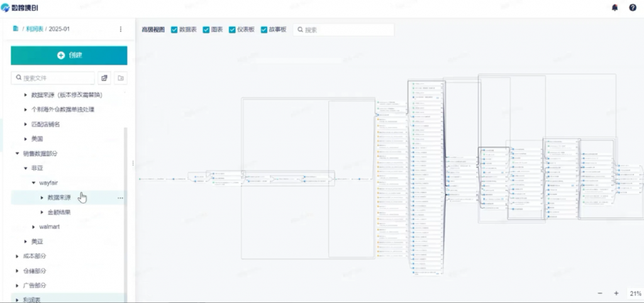The height and width of the screenshot is (303, 644).
Task: Open the help question mark icon
Action: [x=633, y=8]
